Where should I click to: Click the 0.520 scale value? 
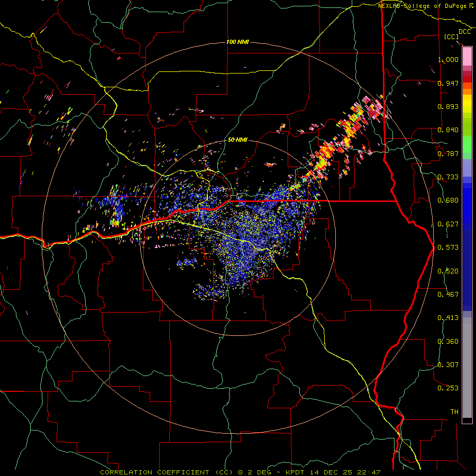coord(448,271)
